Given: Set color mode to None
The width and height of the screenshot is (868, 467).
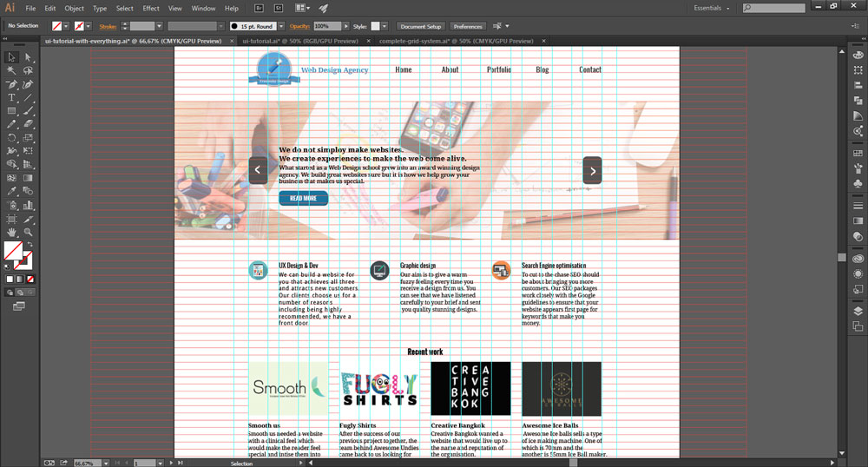Looking at the screenshot, I should [x=31, y=280].
